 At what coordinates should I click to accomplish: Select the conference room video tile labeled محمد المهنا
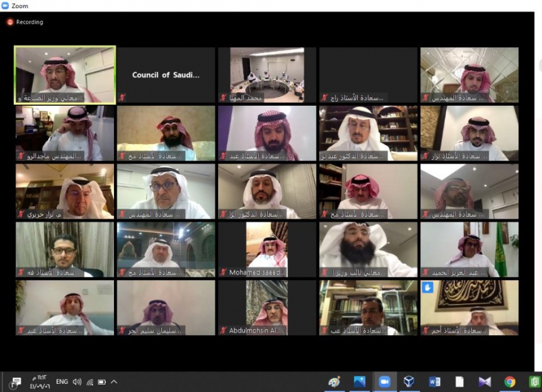[267, 75]
